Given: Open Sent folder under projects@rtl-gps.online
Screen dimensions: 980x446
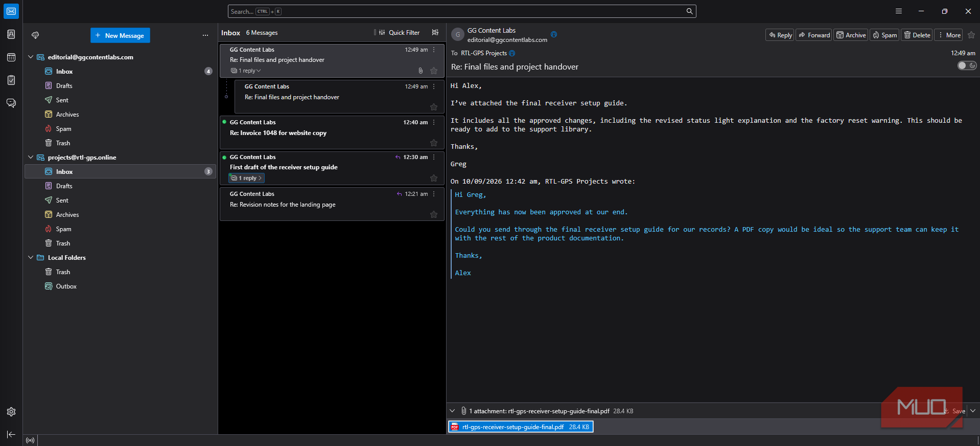Looking at the screenshot, I should [120, 200].
